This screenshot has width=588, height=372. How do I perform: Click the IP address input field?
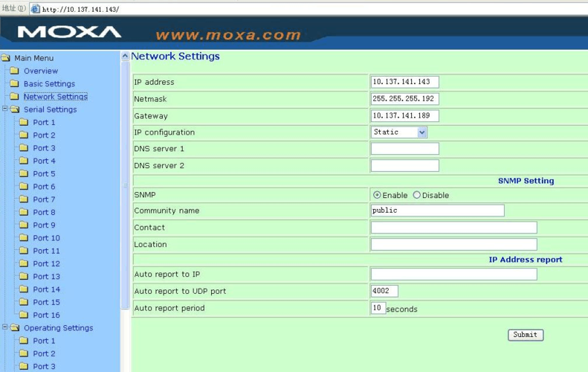pyautogui.click(x=404, y=82)
